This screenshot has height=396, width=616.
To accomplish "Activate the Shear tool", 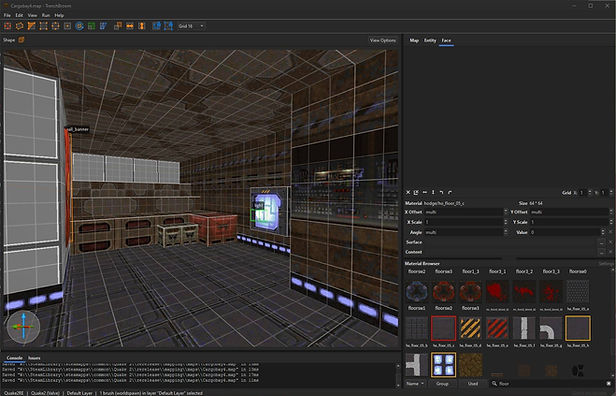I will point(103,26).
